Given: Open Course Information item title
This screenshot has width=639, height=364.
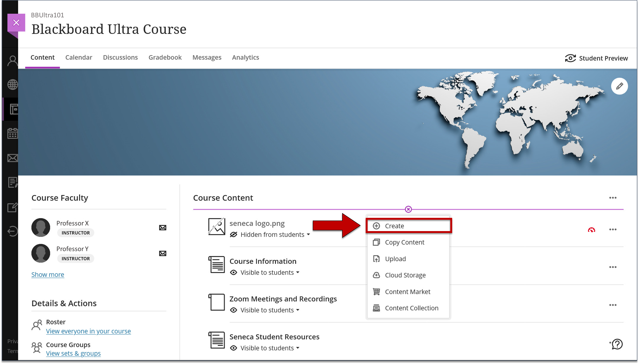Looking at the screenshot, I should coord(263,261).
